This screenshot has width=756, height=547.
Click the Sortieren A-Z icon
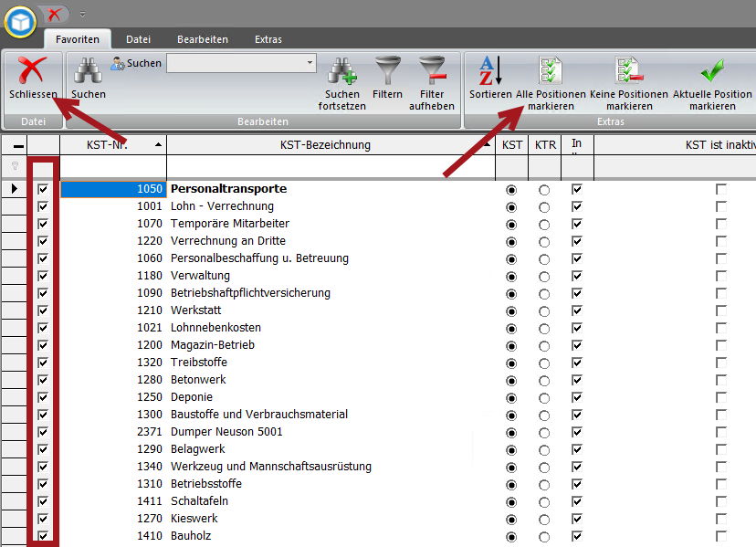pyautogui.click(x=490, y=71)
